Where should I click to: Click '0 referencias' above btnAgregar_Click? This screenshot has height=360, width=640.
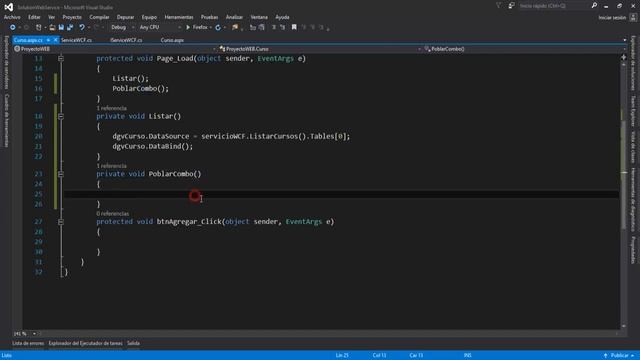113,214
